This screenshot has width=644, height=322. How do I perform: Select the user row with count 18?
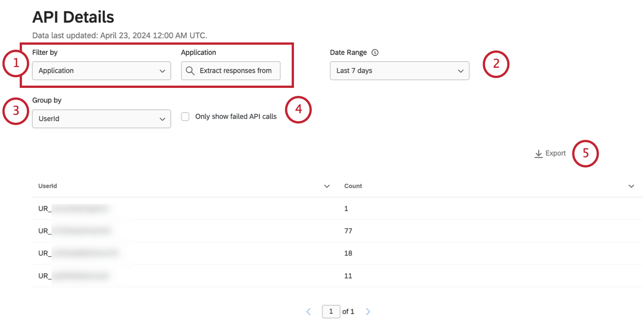point(189,253)
